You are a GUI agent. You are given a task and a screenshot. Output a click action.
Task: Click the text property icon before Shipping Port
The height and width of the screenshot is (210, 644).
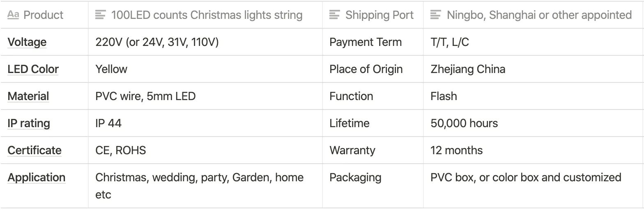coord(334,15)
